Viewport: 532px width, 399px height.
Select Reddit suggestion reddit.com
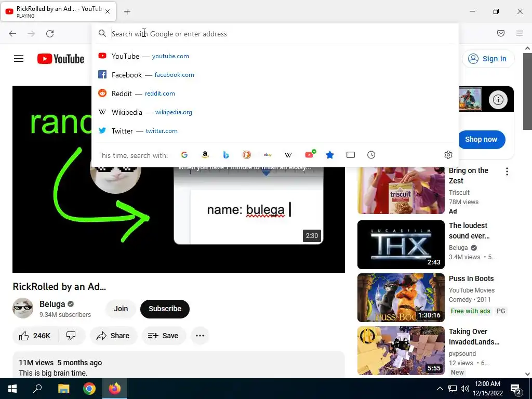point(275,94)
